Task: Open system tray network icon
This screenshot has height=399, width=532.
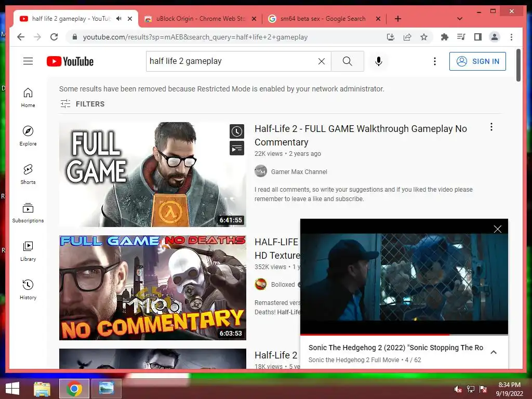Action: pos(471,389)
